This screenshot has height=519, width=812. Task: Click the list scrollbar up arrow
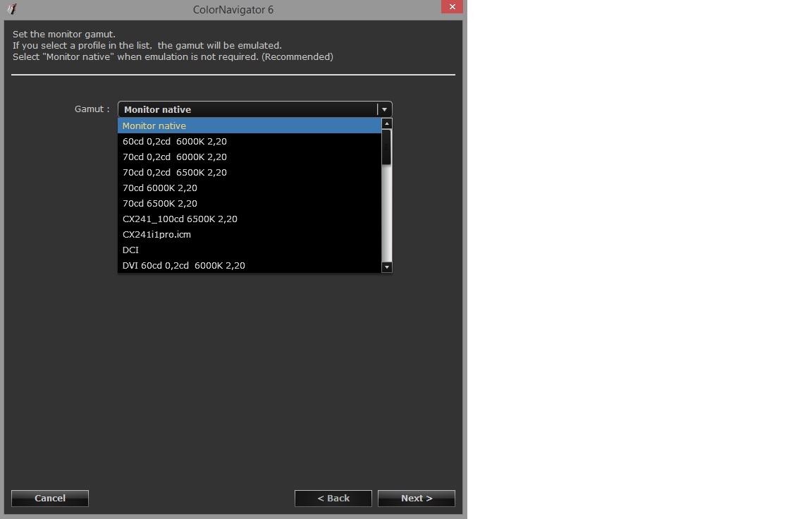tap(386, 123)
